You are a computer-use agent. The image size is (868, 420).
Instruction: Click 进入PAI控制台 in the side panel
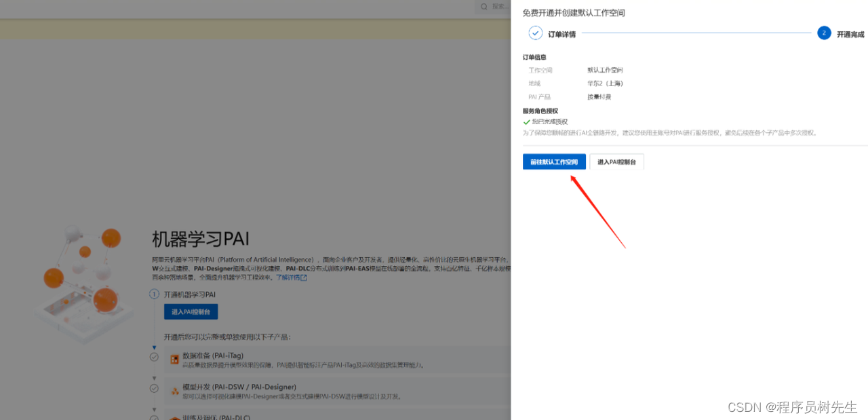616,162
